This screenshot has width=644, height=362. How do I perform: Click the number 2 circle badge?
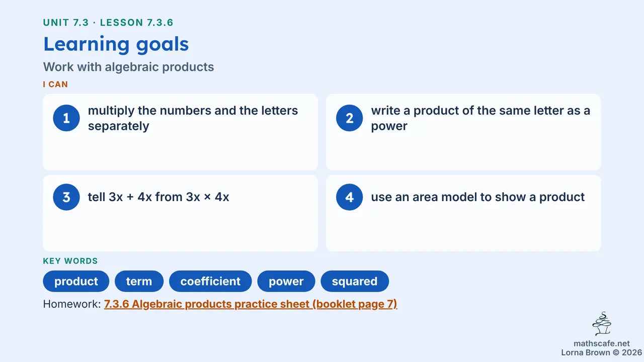(350, 118)
